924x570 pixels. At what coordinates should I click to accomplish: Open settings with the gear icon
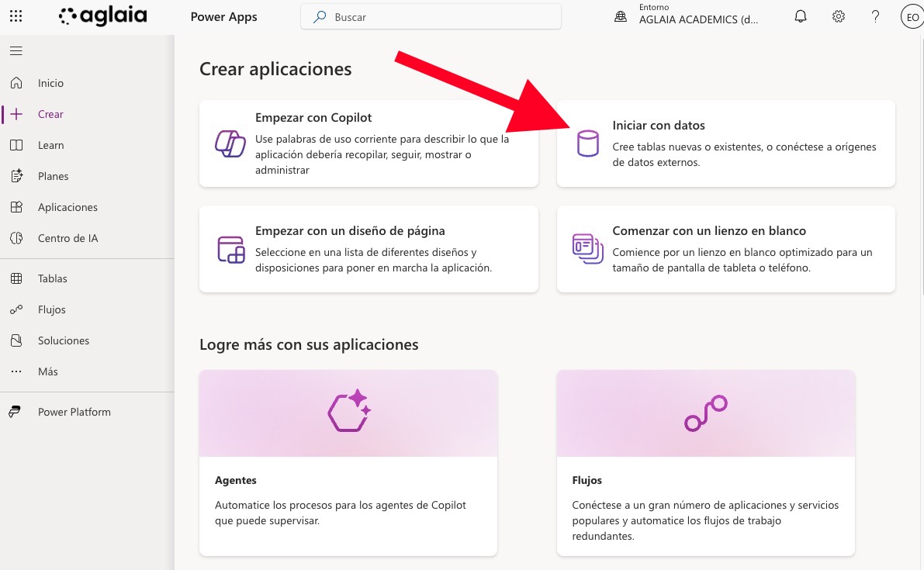point(838,16)
